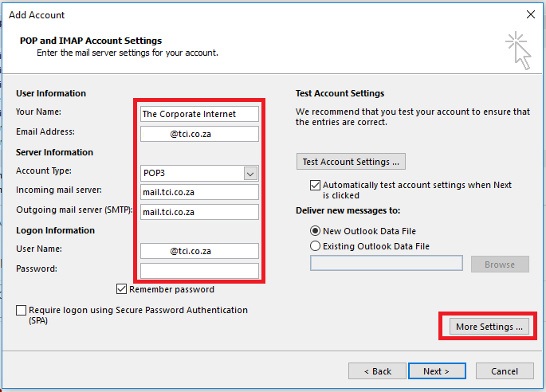
Task: Click the User Information heading
Action: coord(51,93)
